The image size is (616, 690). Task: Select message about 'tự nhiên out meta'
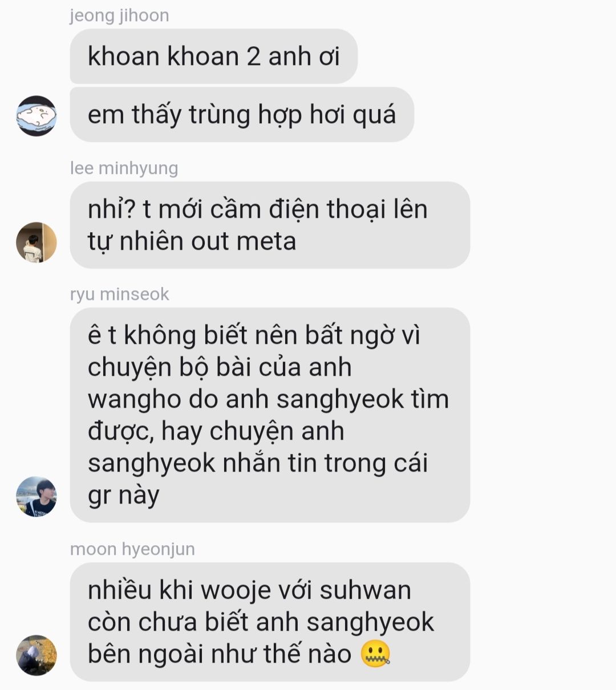tap(270, 225)
